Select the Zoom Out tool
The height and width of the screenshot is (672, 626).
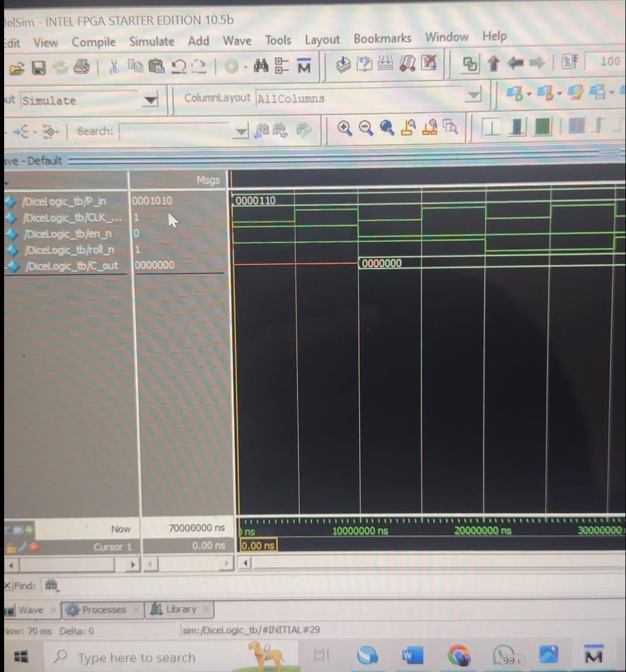(x=366, y=129)
